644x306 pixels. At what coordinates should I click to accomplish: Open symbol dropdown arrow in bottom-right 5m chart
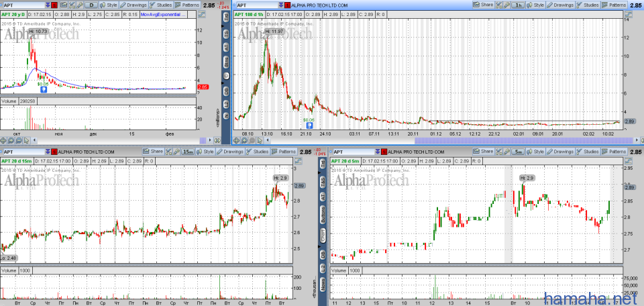(378, 152)
